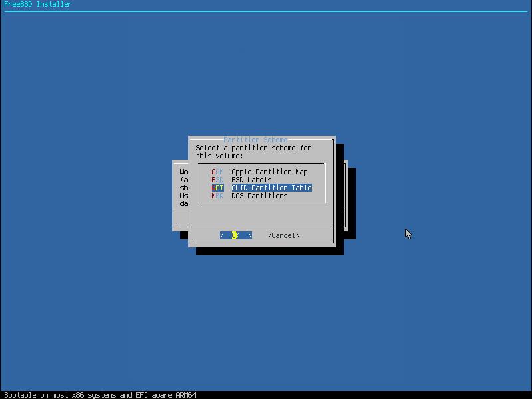
Task: Click the GPT tag label
Action: (x=217, y=188)
